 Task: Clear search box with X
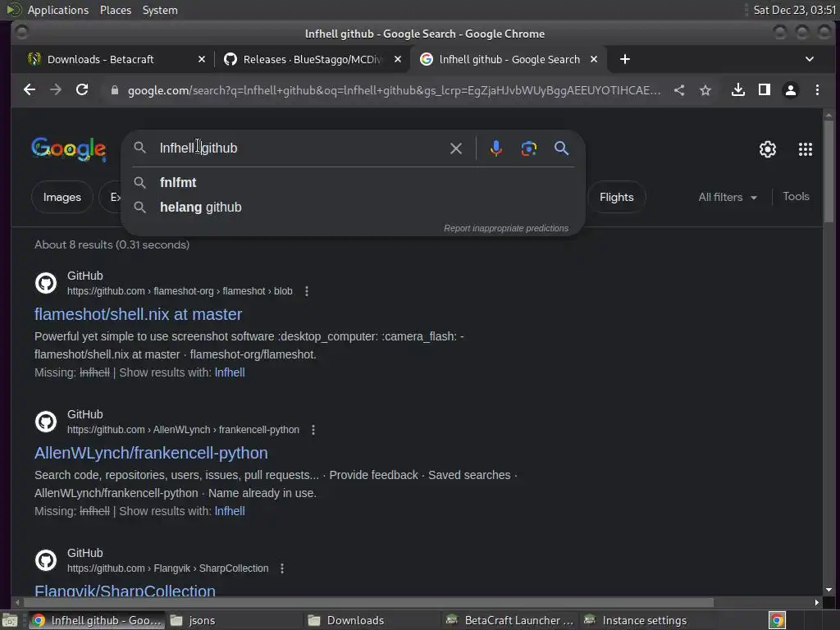tap(456, 148)
